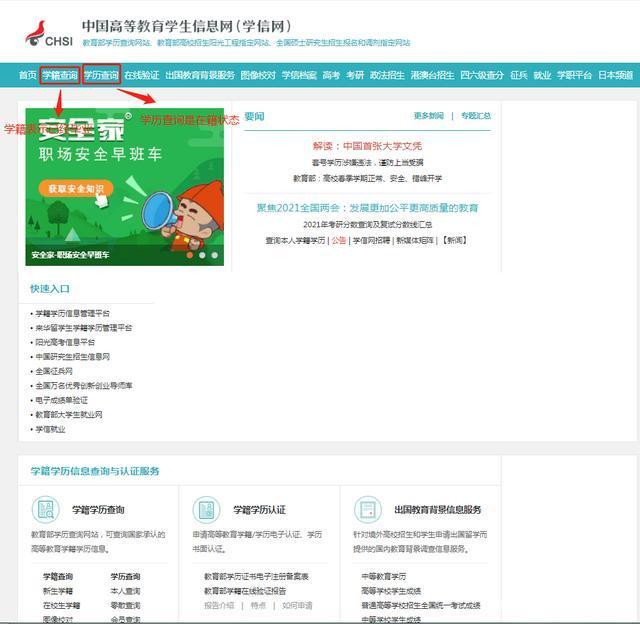Open 港澳台招生 in the navigation bar

click(433, 75)
